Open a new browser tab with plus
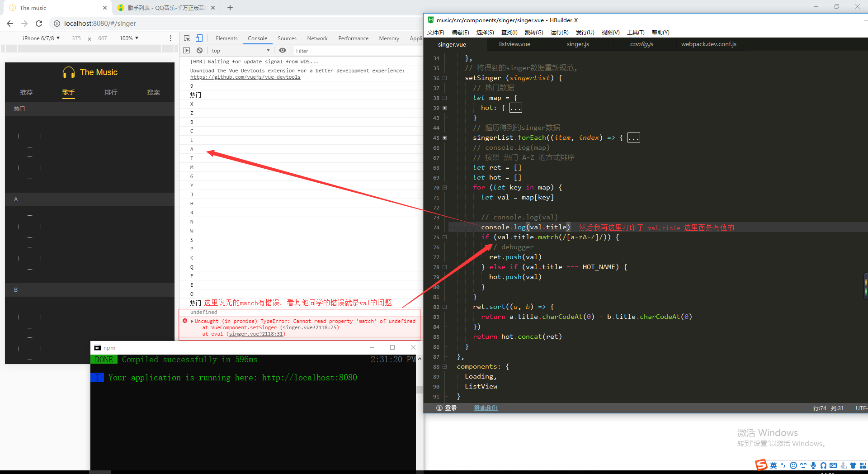This screenshot has width=868, height=474. coord(230,8)
